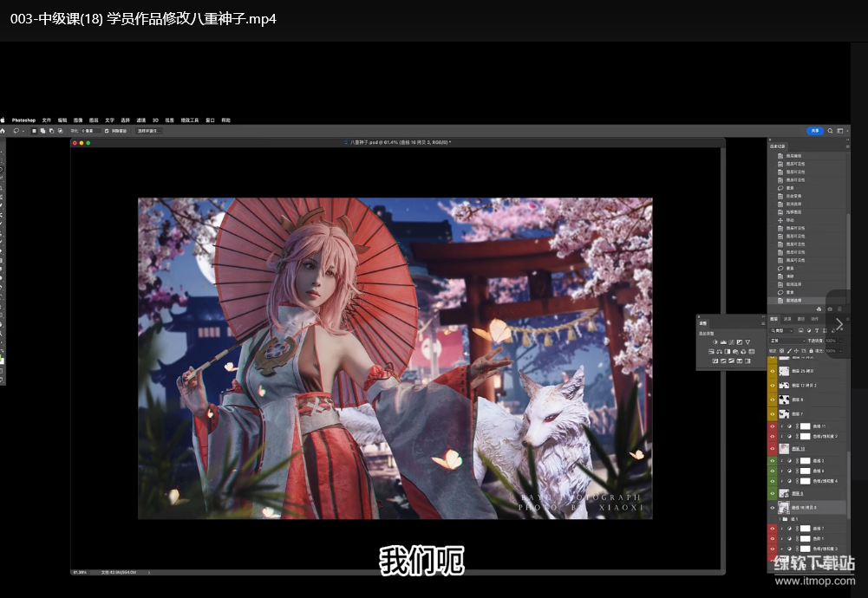Toggle lock image pixels brush icon

tap(789, 351)
